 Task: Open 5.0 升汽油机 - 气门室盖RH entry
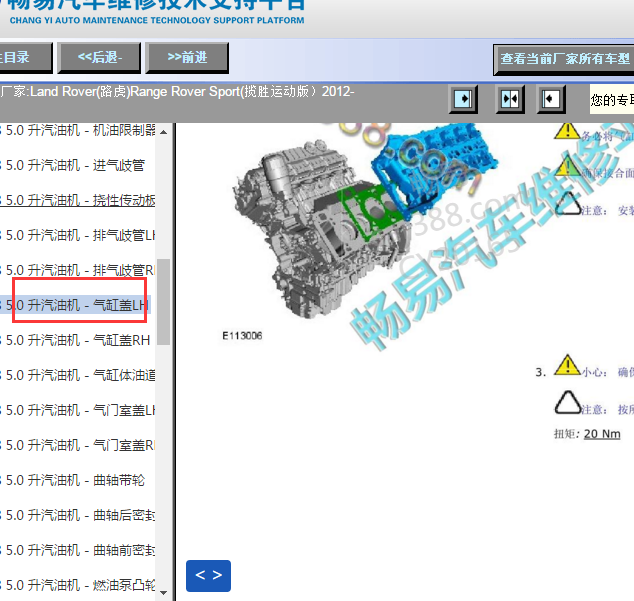click(78, 445)
